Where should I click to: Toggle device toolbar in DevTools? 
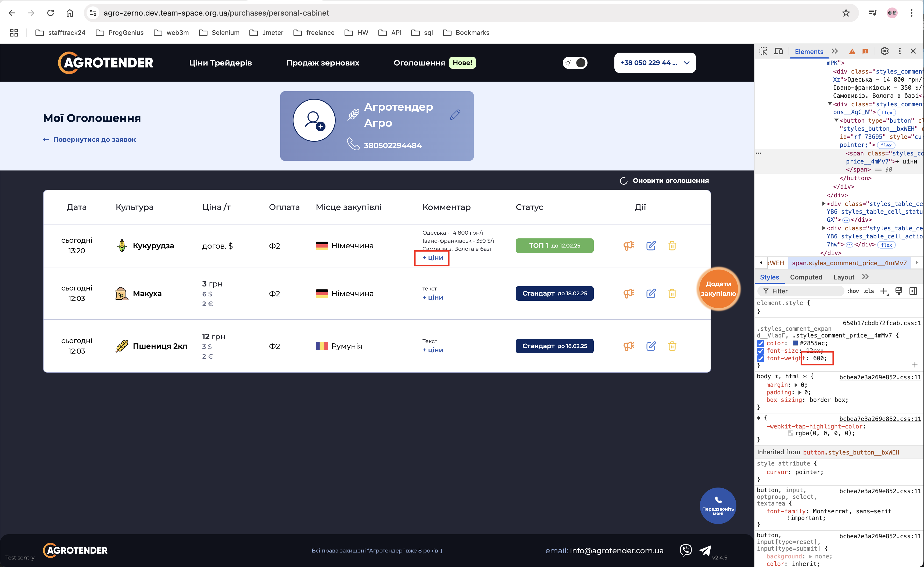pos(779,51)
